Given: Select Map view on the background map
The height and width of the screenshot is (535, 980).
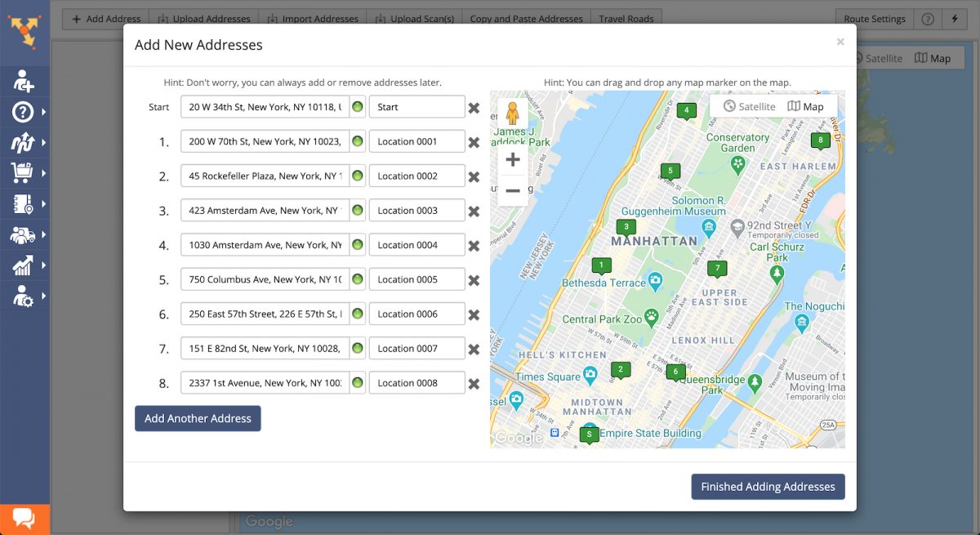Looking at the screenshot, I should 933,58.
